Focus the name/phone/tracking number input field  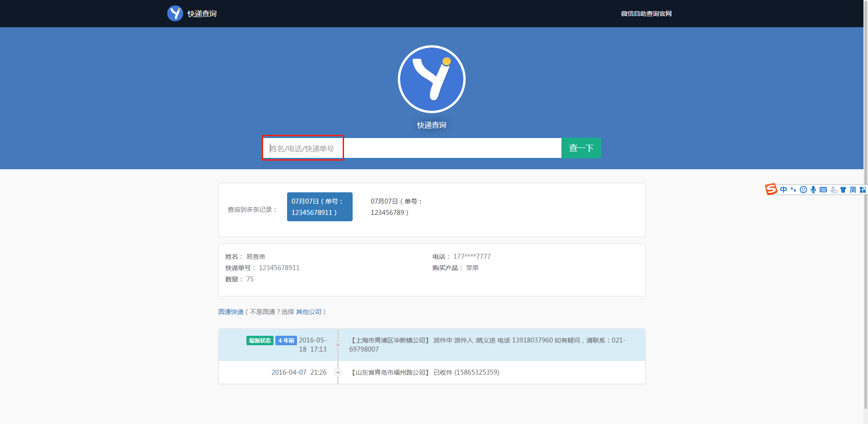click(x=411, y=148)
